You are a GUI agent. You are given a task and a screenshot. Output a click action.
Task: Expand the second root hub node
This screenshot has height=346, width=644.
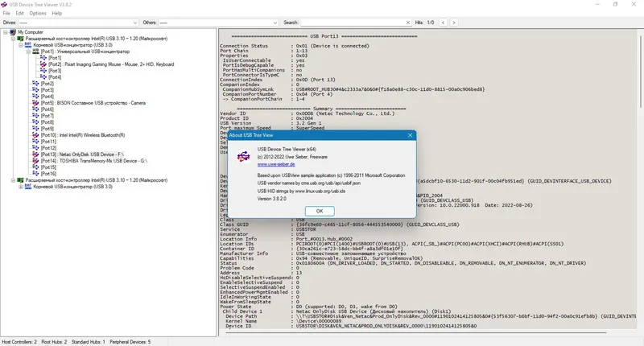click(21, 187)
